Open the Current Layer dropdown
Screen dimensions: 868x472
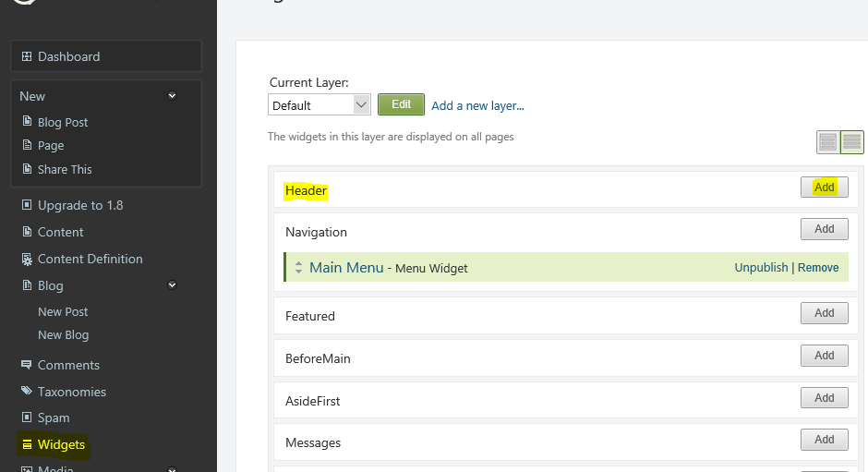tap(319, 105)
